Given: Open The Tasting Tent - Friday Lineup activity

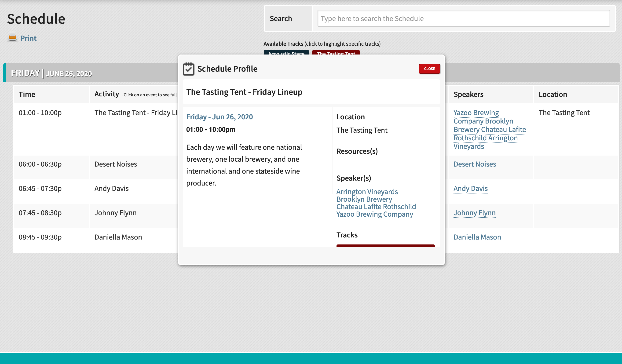Looking at the screenshot, I should (136, 113).
